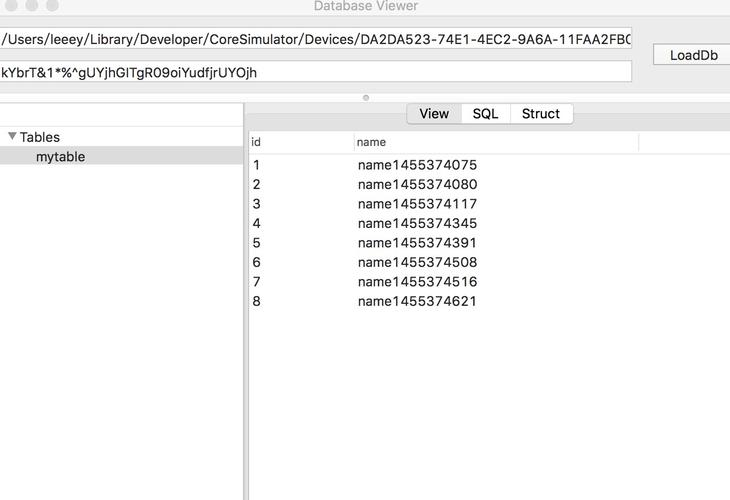Viewport: 730px width, 500px height.
Task: Select the name1455374117 cell
Action: [x=417, y=204]
